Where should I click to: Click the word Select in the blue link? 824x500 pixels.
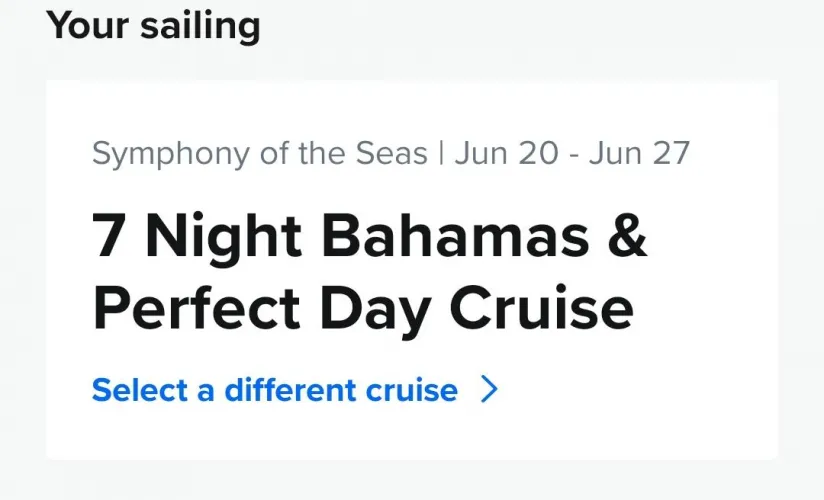(x=139, y=389)
